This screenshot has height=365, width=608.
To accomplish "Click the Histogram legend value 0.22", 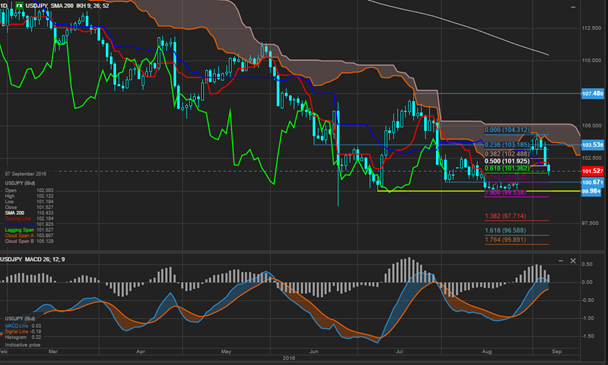I will click(x=36, y=337).
